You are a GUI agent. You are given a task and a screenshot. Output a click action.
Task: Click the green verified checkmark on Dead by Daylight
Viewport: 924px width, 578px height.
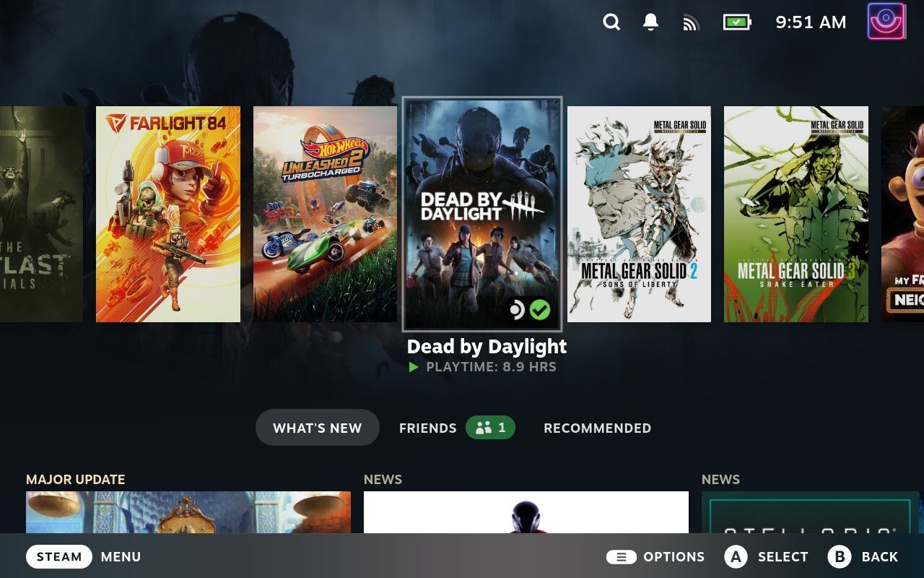tap(540, 310)
